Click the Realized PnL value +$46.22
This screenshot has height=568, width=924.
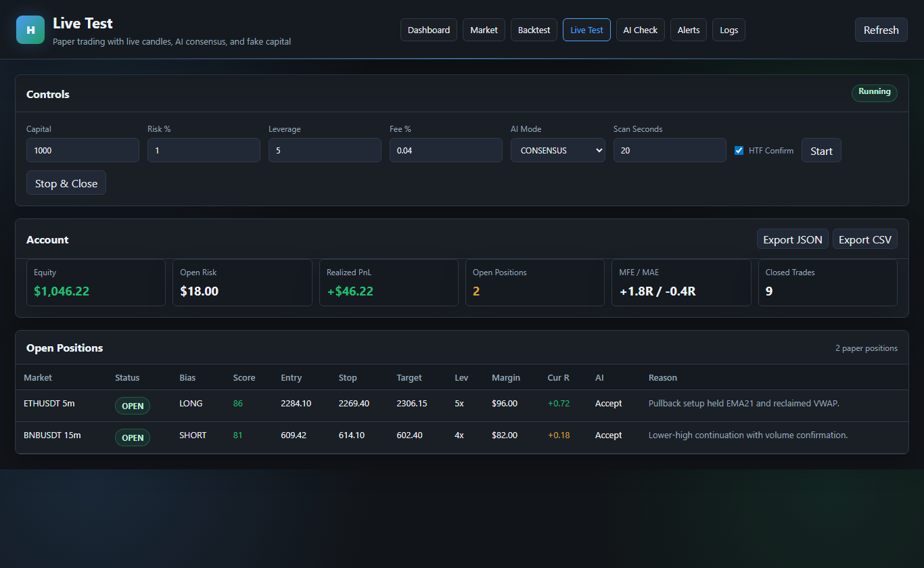click(x=350, y=291)
